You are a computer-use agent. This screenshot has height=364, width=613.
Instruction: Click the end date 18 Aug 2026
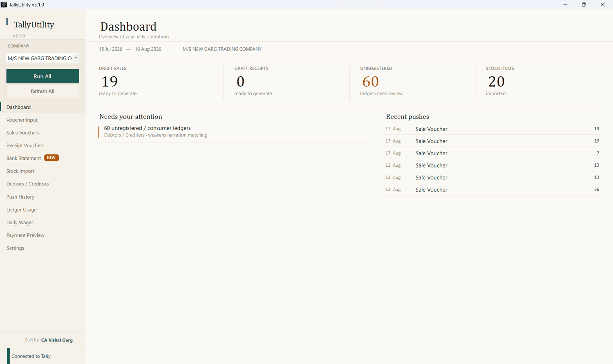[148, 49]
